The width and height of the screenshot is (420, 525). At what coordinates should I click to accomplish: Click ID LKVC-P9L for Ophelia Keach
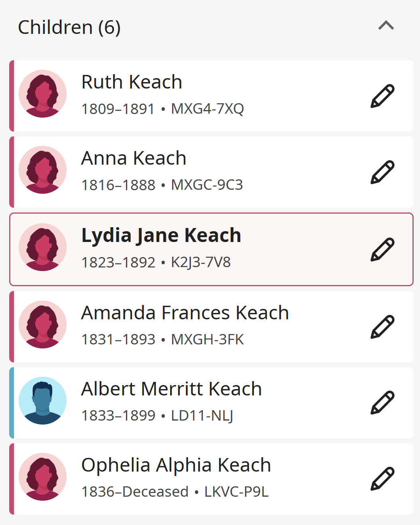pyautogui.click(x=236, y=492)
